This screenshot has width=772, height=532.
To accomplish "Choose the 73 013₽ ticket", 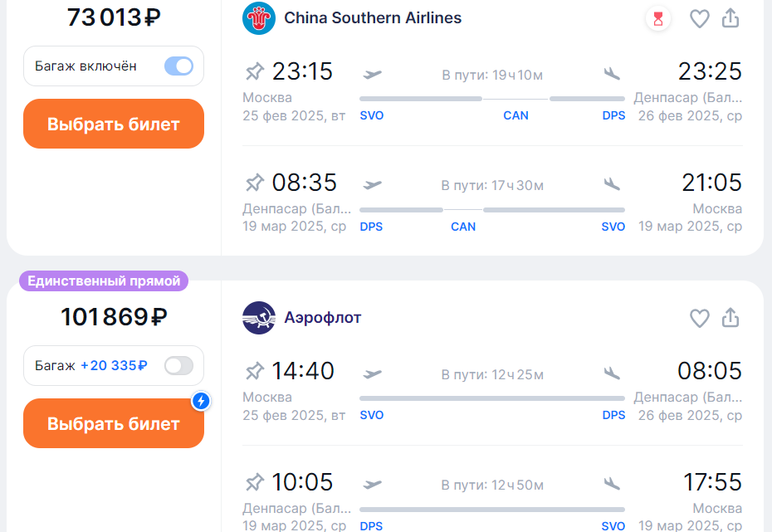I will point(114,124).
